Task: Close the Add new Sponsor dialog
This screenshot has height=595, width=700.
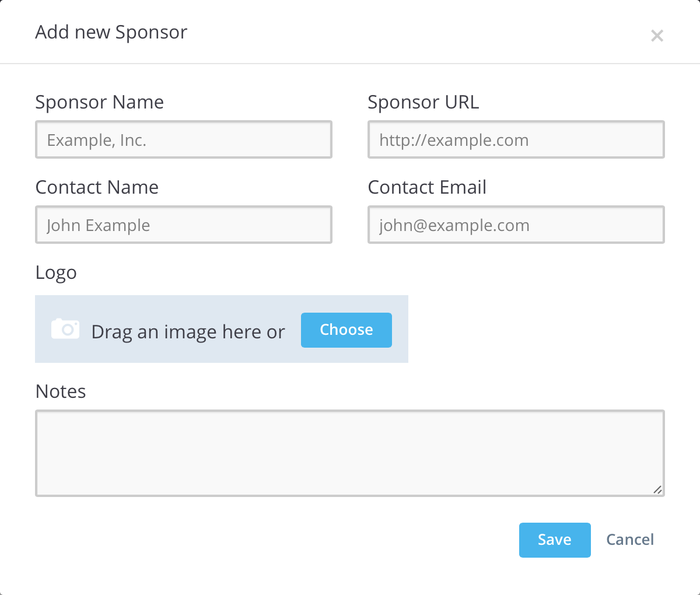Action: pyautogui.click(x=657, y=36)
